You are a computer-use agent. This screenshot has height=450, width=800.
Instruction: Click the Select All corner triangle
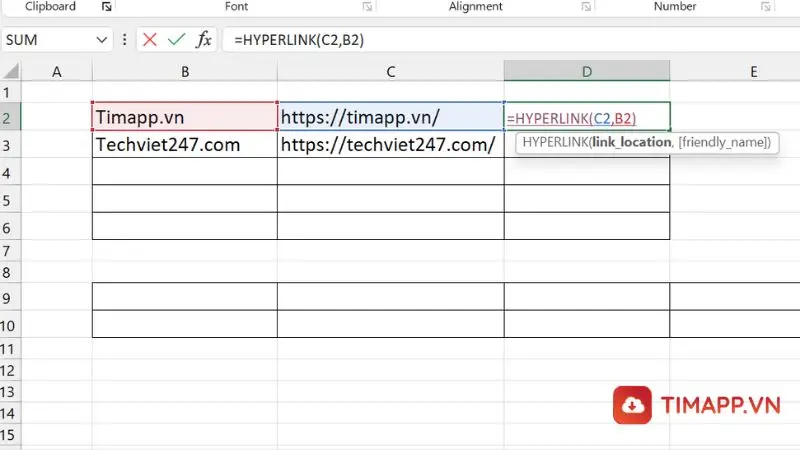click(11, 71)
